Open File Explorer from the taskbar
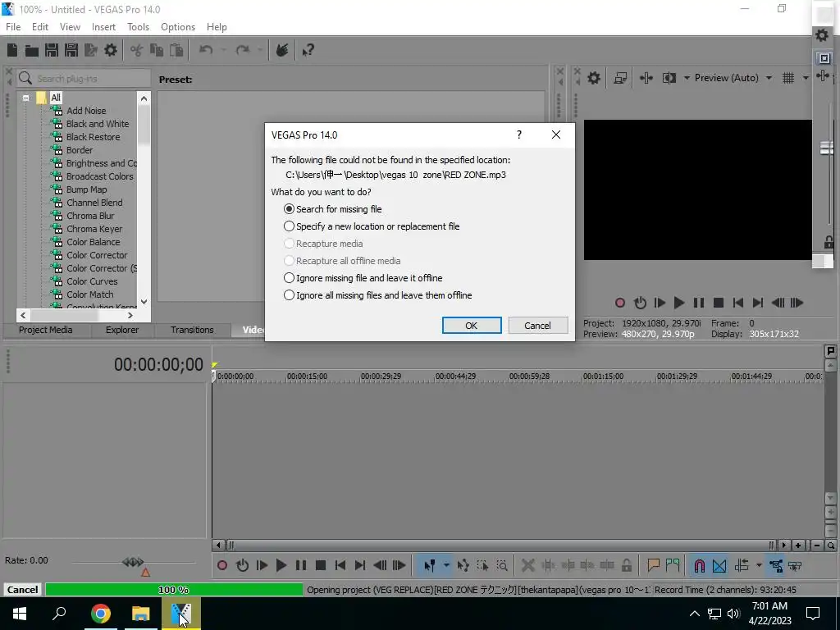The image size is (840, 630). pyautogui.click(x=141, y=614)
